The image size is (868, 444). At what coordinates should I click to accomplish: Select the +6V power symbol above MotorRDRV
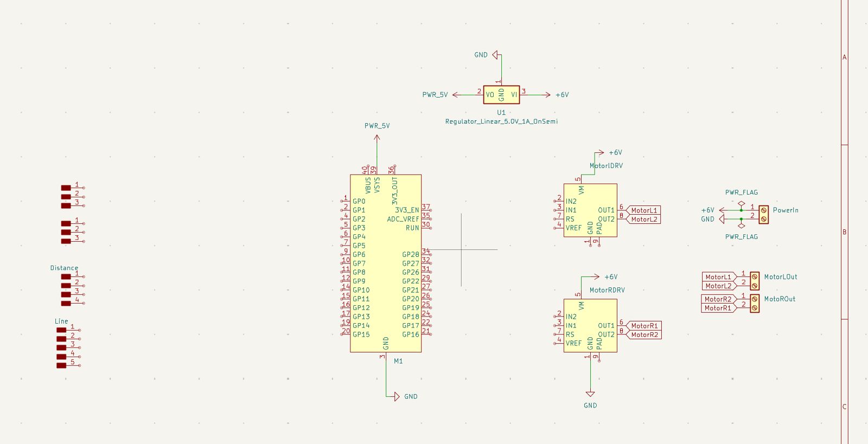(596, 277)
